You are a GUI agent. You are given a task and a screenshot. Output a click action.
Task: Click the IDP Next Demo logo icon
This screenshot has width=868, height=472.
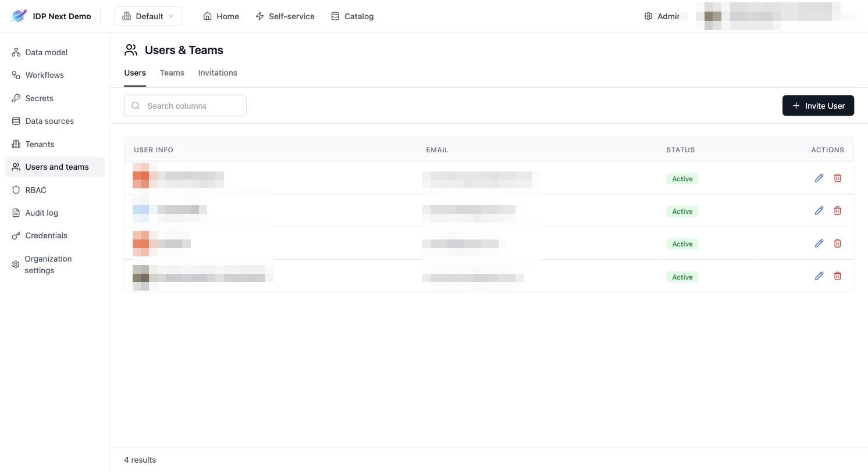[19, 16]
